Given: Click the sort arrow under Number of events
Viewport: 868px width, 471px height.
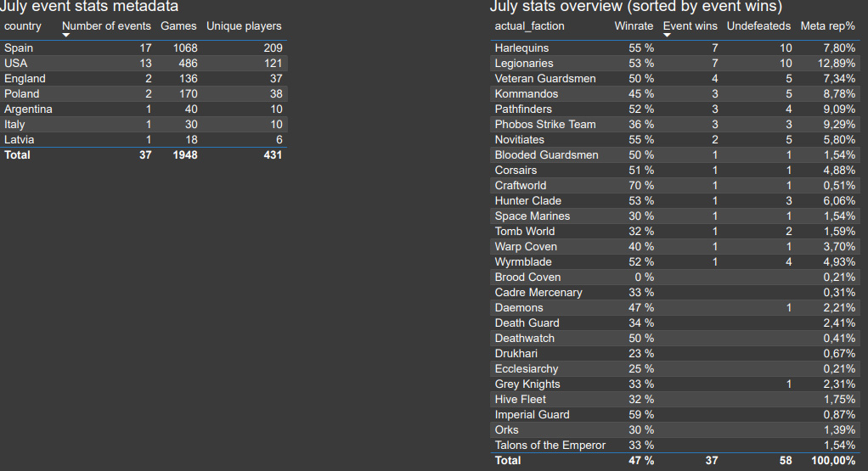Looking at the screenshot, I should click(x=66, y=35).
